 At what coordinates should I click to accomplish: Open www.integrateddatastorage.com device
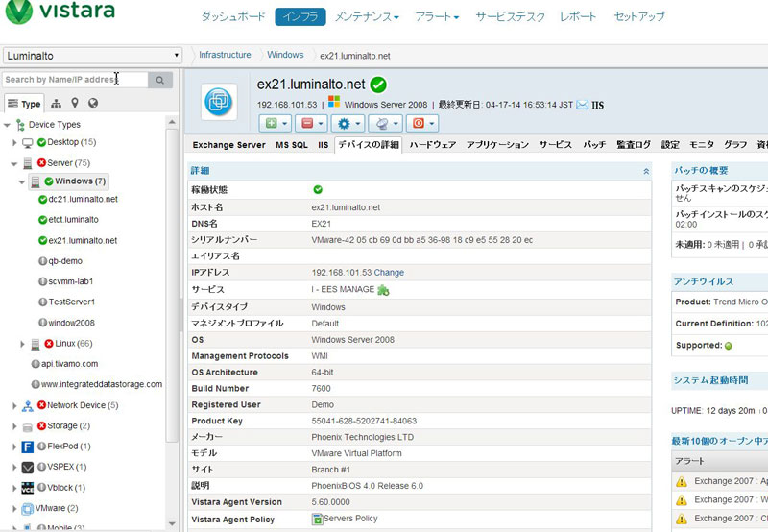point(102,384)
